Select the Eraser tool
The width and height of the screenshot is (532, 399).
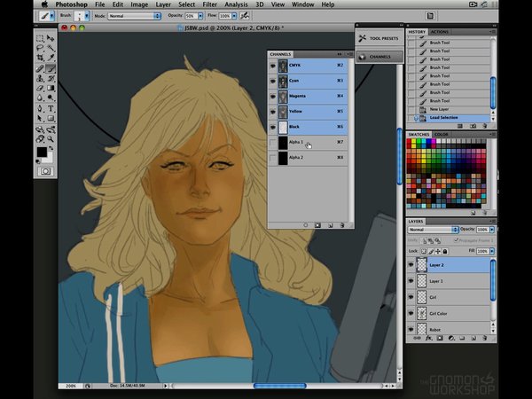[40, 88]
